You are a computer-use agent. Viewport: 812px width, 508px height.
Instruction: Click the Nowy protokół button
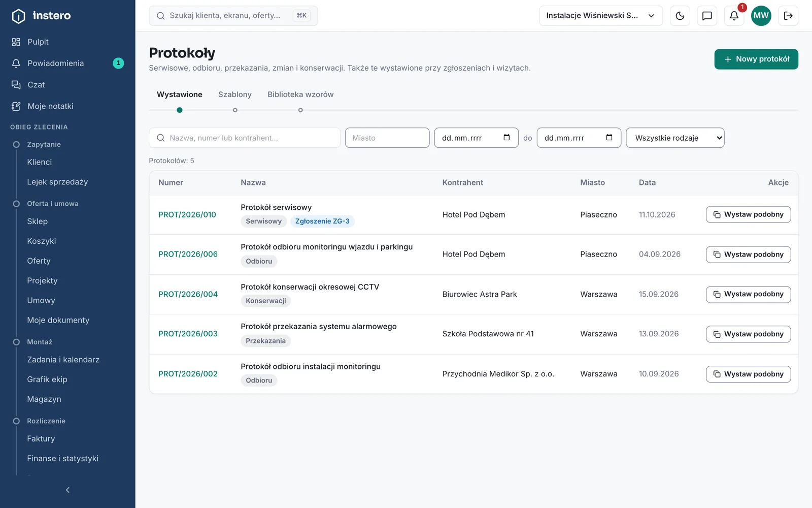click(756, 59)
